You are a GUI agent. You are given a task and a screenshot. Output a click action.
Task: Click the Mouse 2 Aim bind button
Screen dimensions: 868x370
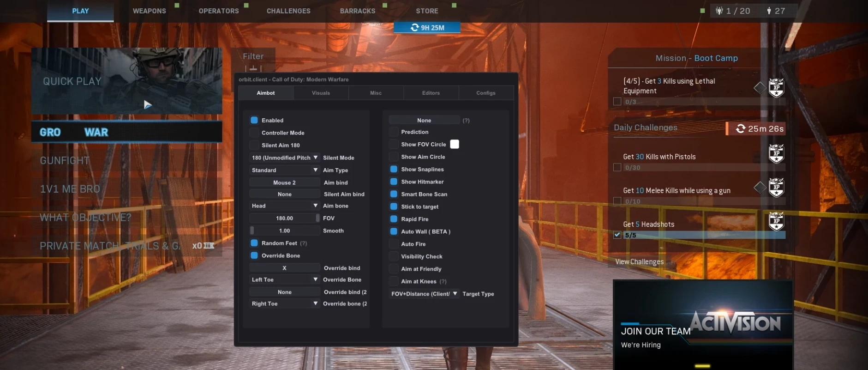click(x=285, y=182)
